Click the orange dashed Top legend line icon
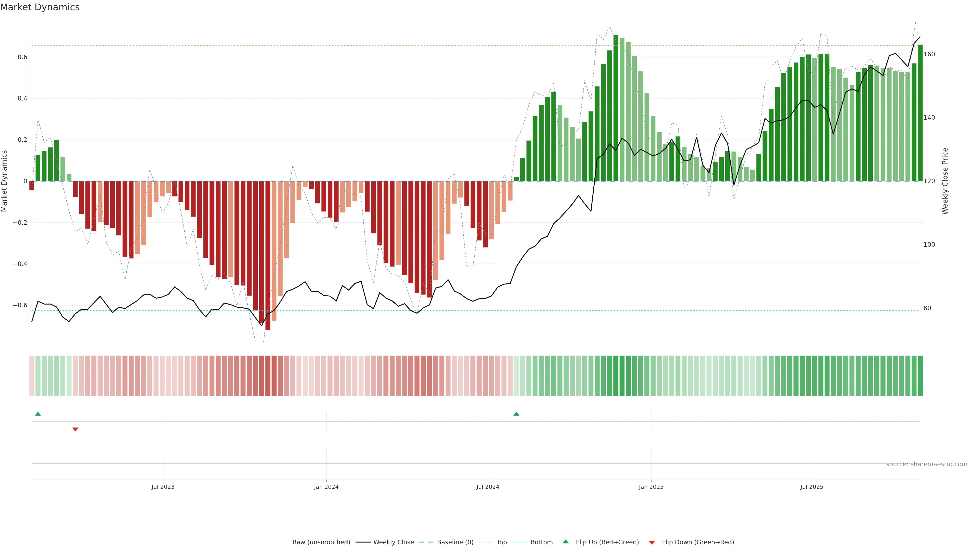The width and height of the screenshot is (980, 551). click(x=485, y=542)
